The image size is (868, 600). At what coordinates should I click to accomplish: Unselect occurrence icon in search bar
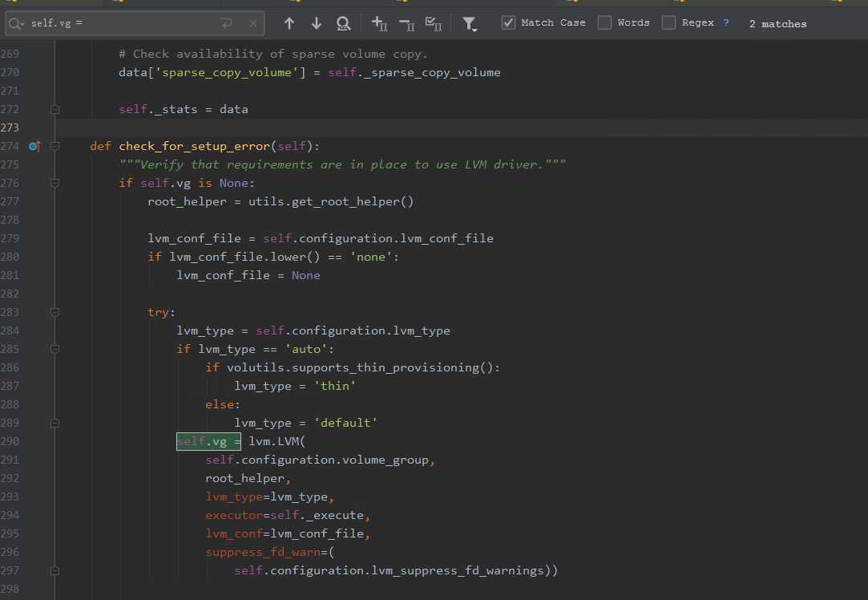406,23
